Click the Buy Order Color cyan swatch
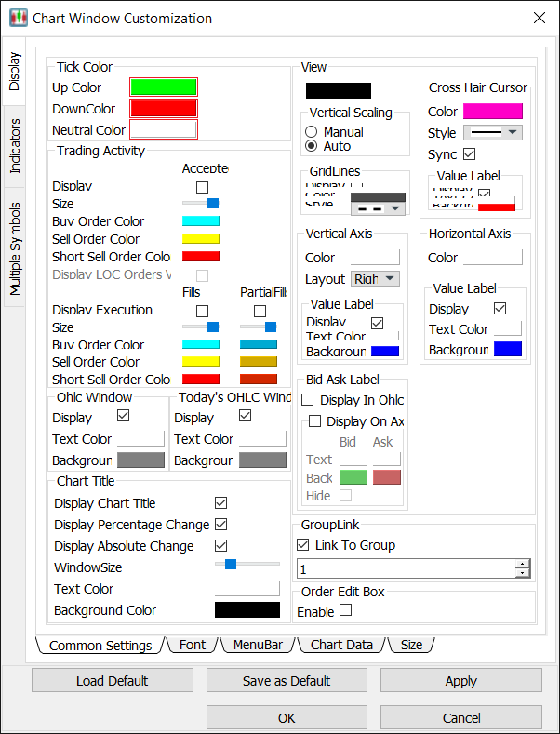 pos(200,221)
